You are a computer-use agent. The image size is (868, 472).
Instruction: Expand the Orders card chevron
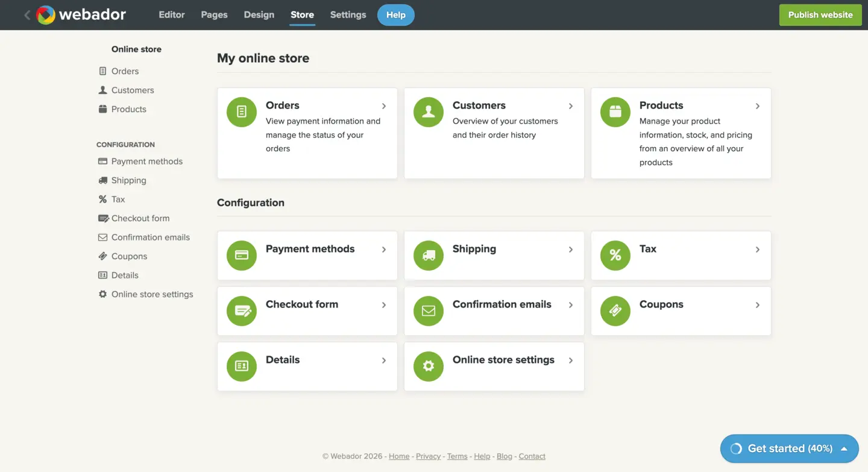tap(384, 105)
